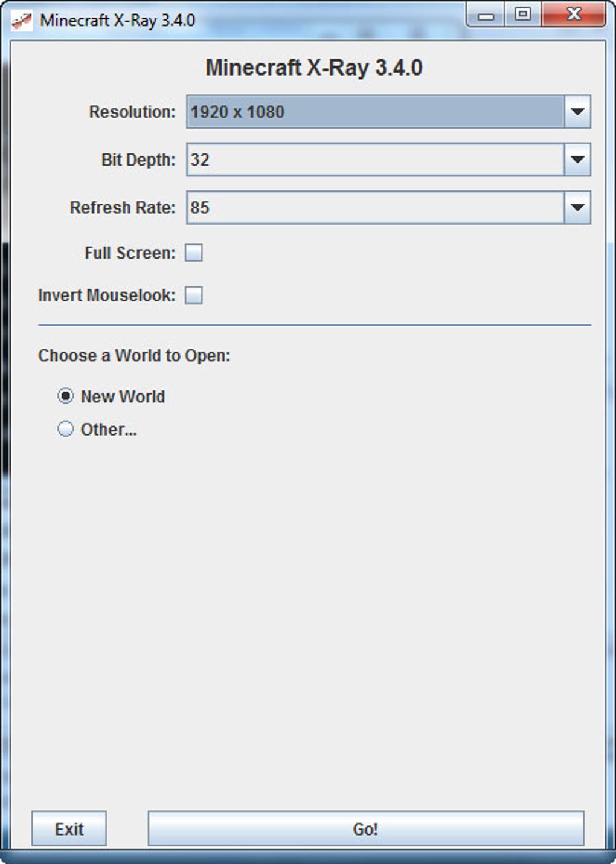Minimize the Minecraft X-Ray window
Image resolution: width=616 pixels, height=864 pixels.
(x=486, y=15)
